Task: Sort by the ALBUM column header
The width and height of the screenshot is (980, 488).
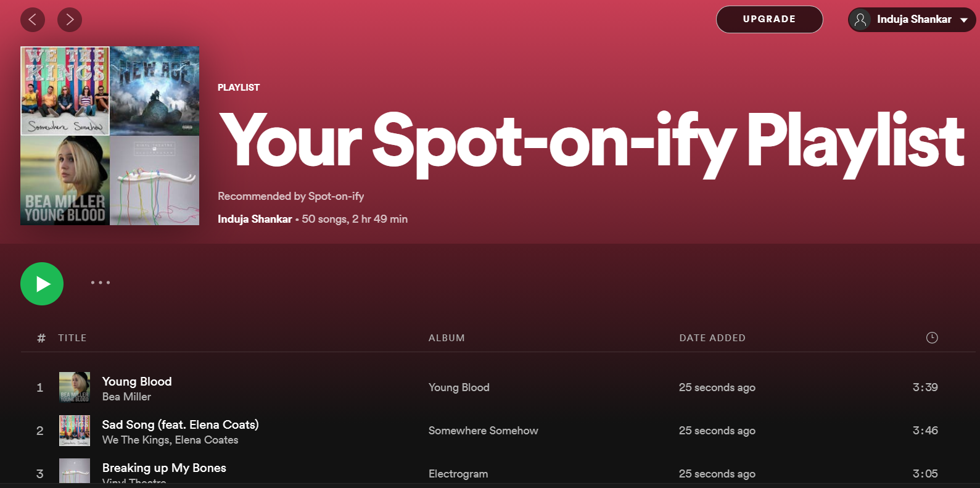Action: click(447, 338)
